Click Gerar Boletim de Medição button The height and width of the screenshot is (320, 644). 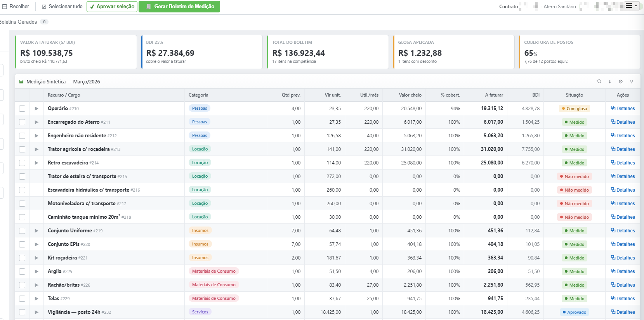[179, 7]
